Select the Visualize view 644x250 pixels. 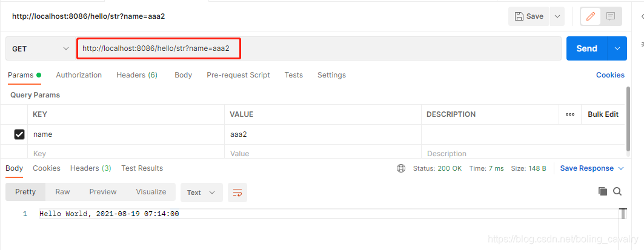point(151,192)
